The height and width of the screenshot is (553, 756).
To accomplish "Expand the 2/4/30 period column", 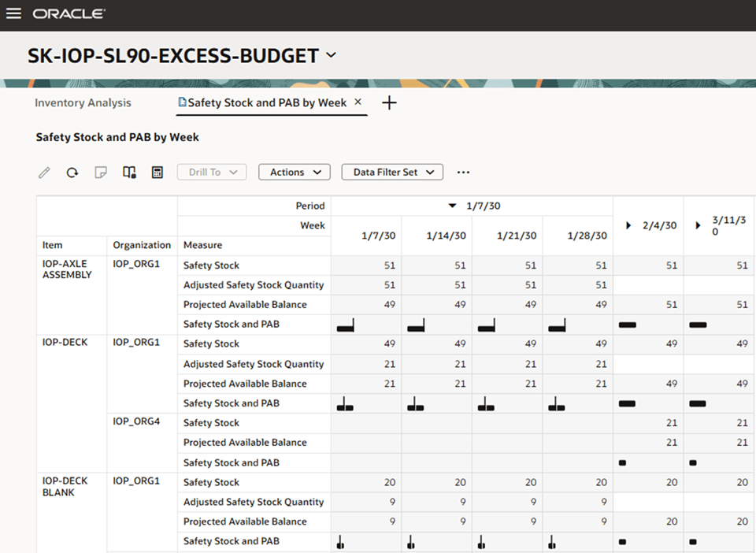I will click(x=628, y=225).
